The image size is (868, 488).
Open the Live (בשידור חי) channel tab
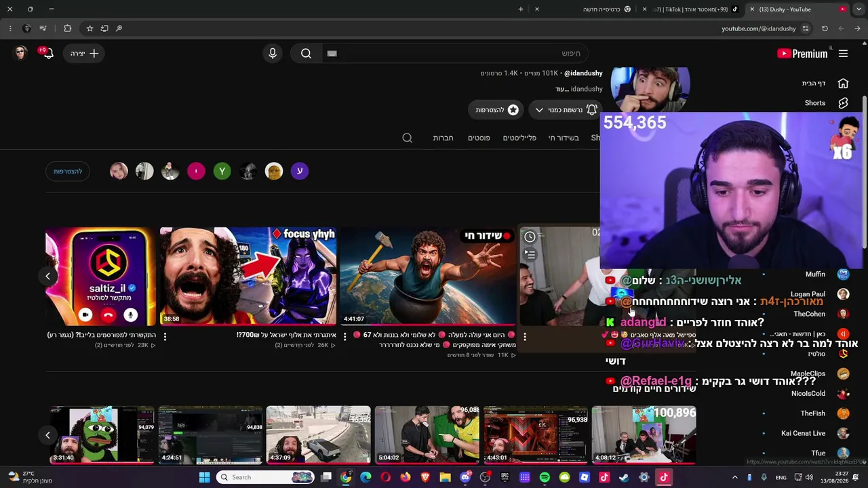click(x=564, y=138)
